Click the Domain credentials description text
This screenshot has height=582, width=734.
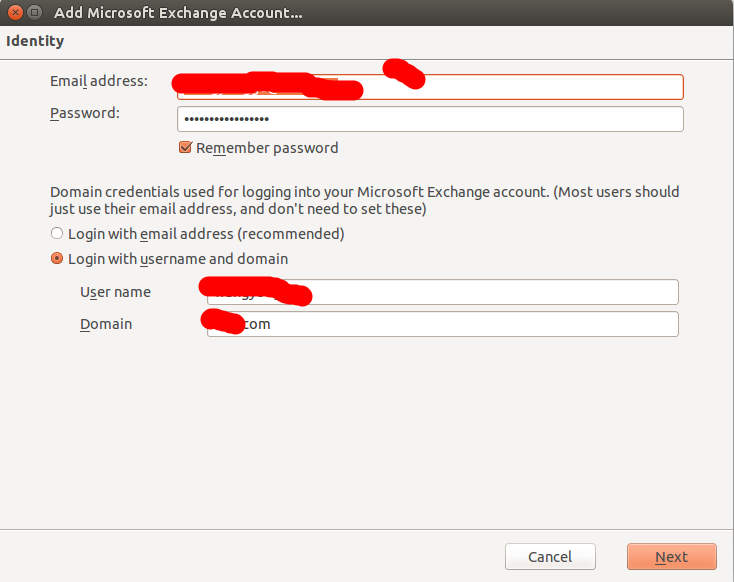(365, 200)
